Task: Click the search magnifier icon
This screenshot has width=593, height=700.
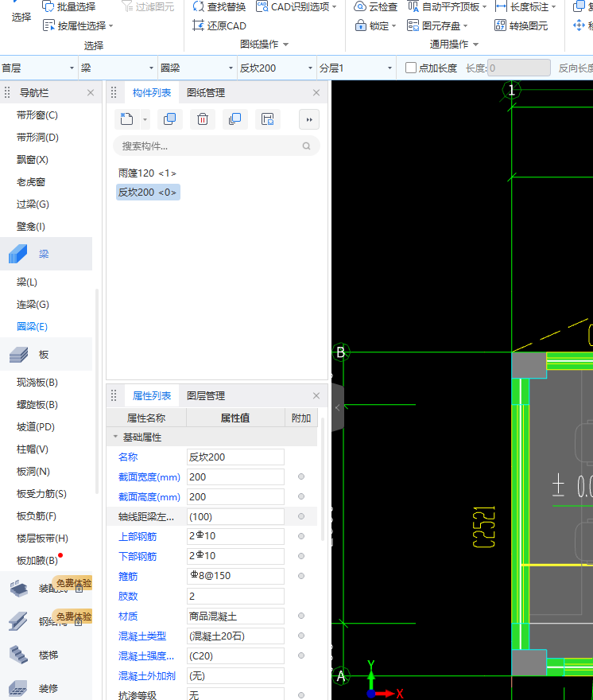Action: (306, 146)
